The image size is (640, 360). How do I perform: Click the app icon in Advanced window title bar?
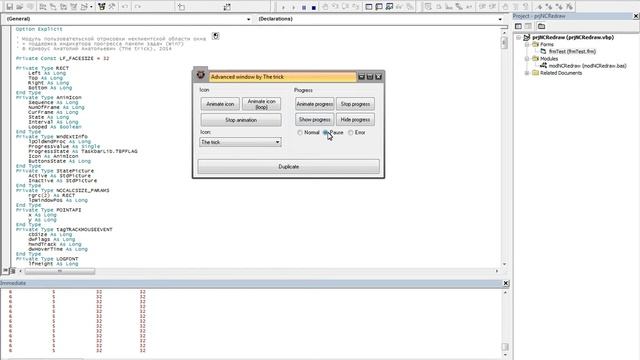tap(200, 75)
